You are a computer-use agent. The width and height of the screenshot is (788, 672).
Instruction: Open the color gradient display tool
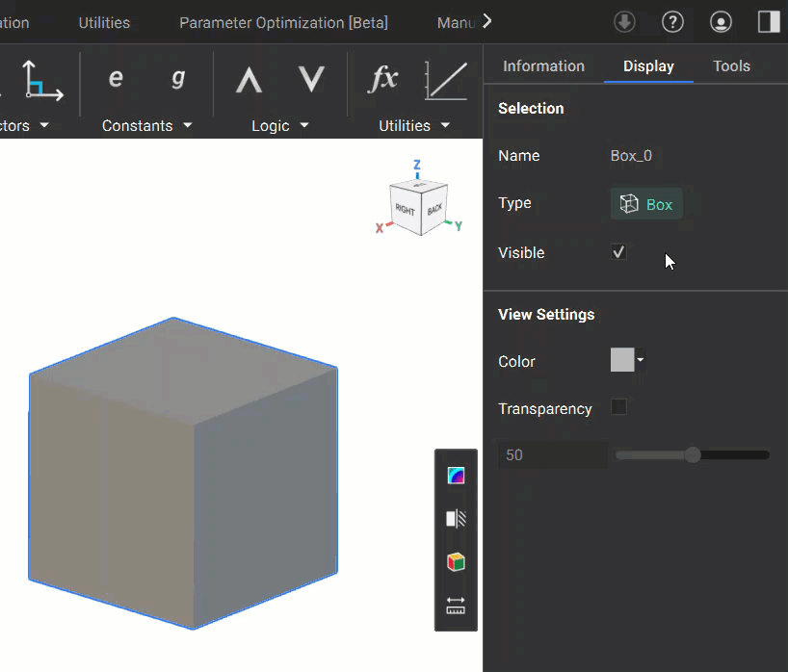pos(456,476)
